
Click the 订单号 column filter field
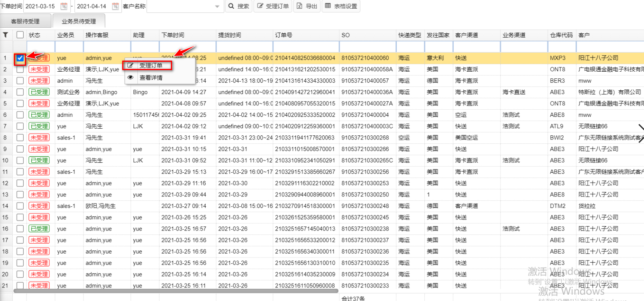point(306,47)
